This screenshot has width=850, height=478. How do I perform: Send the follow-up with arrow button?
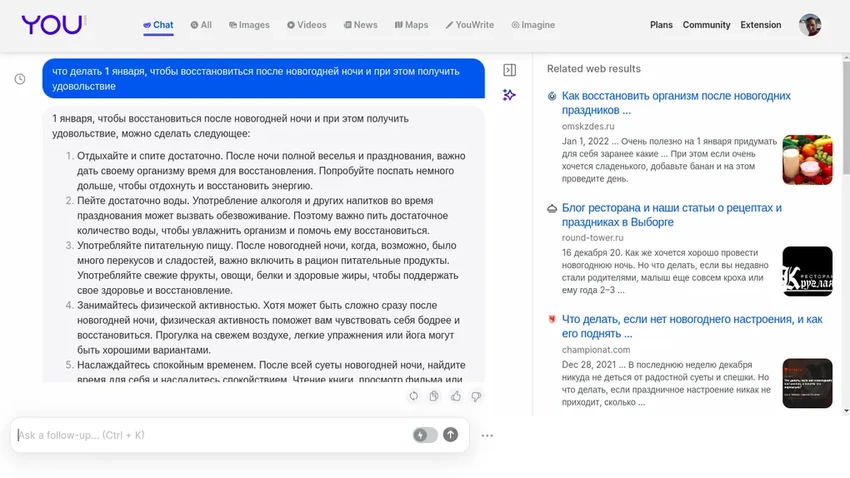tap(450, 435)
